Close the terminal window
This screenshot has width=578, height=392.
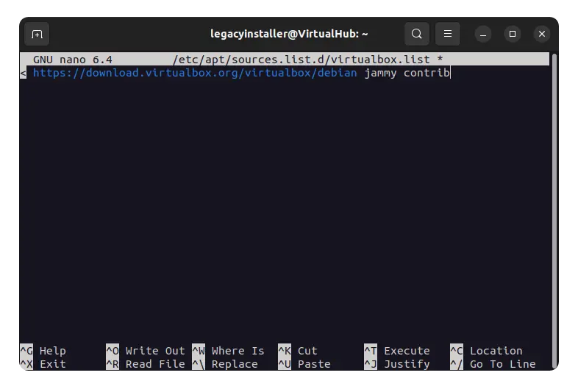point(542,34)
